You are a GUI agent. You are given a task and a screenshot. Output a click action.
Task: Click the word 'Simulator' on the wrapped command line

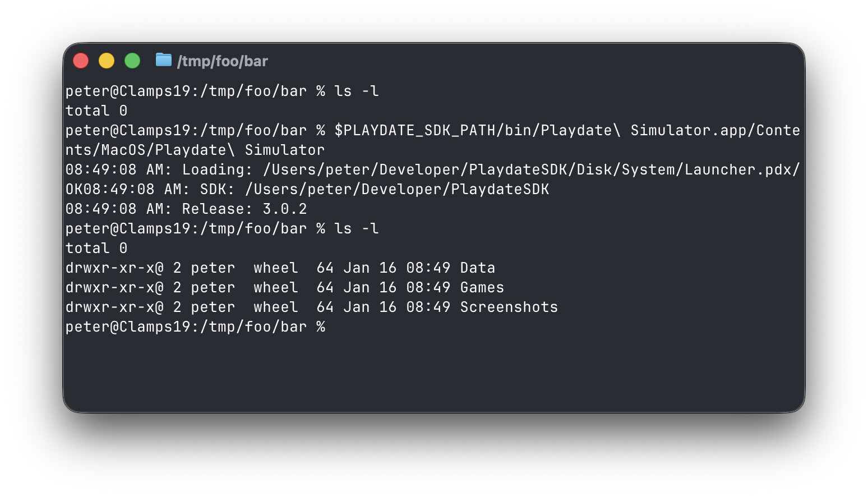(x=285, y=150)
